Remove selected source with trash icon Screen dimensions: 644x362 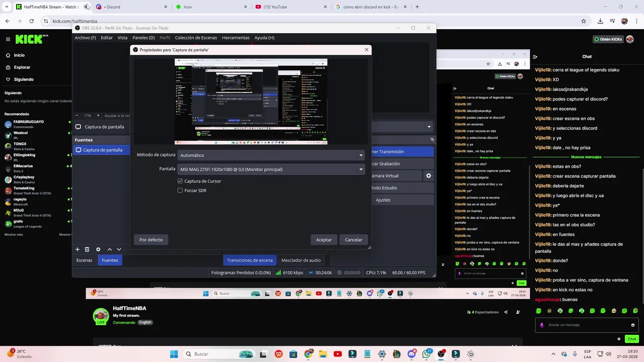point(87,249)
